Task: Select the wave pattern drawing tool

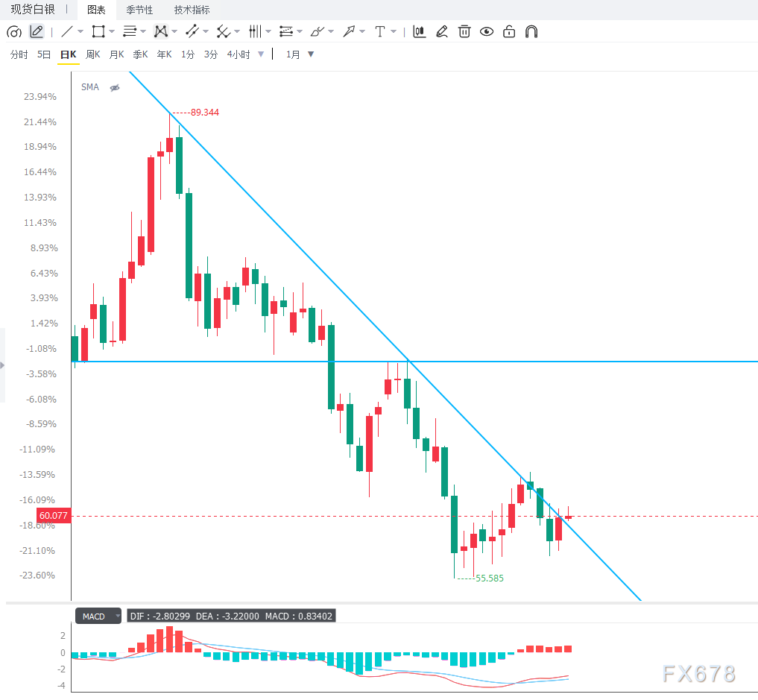Action: 160,32
